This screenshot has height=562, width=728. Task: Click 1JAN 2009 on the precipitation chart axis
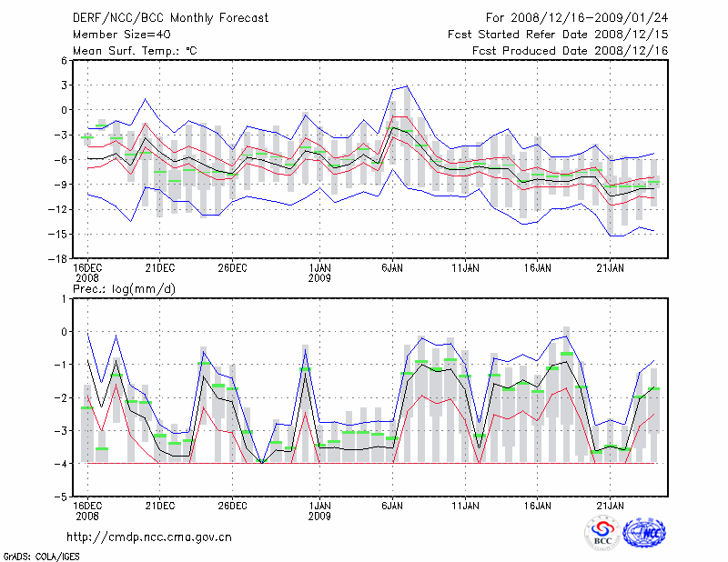(x=319, y=510)
